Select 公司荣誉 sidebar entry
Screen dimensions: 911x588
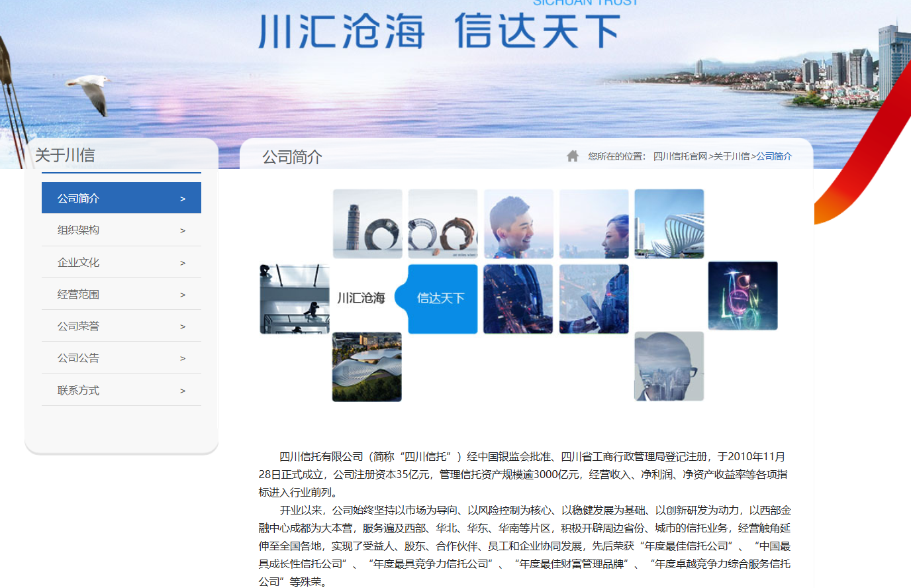coord(78,326)
